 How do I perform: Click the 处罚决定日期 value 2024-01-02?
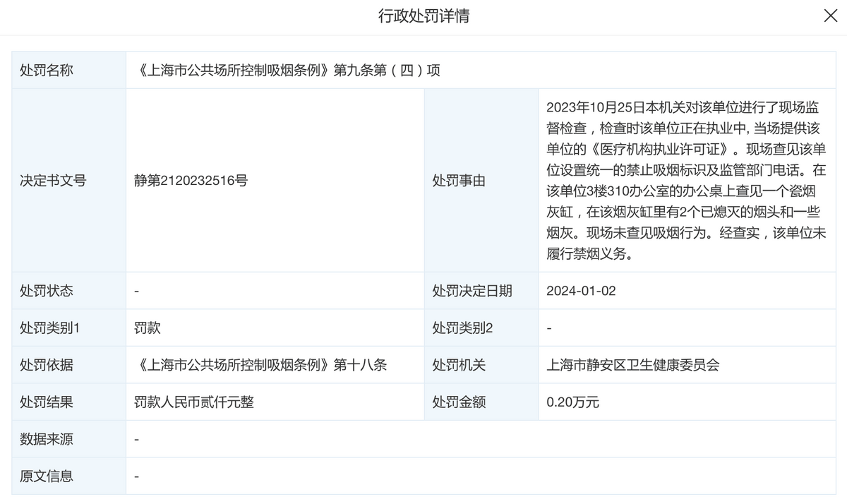[581, 291]
